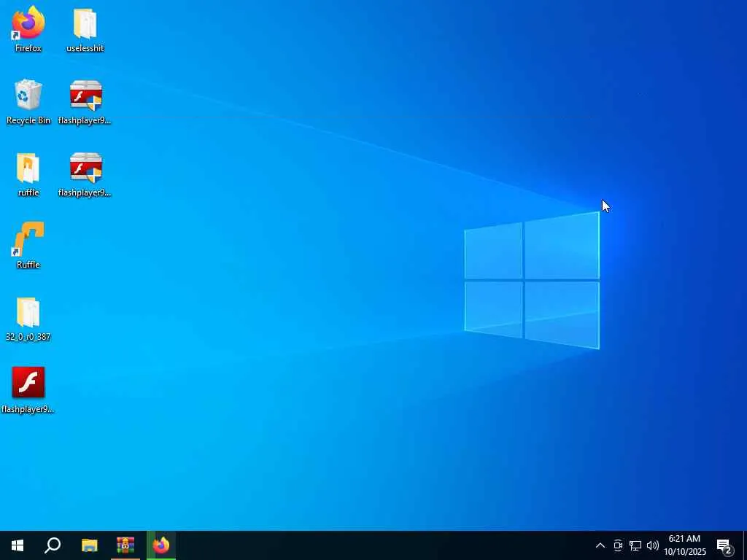Select the 32_0_r0_387 folder
Image resolution: width=747 pixels, height=560 pixels.
[28, 318]
